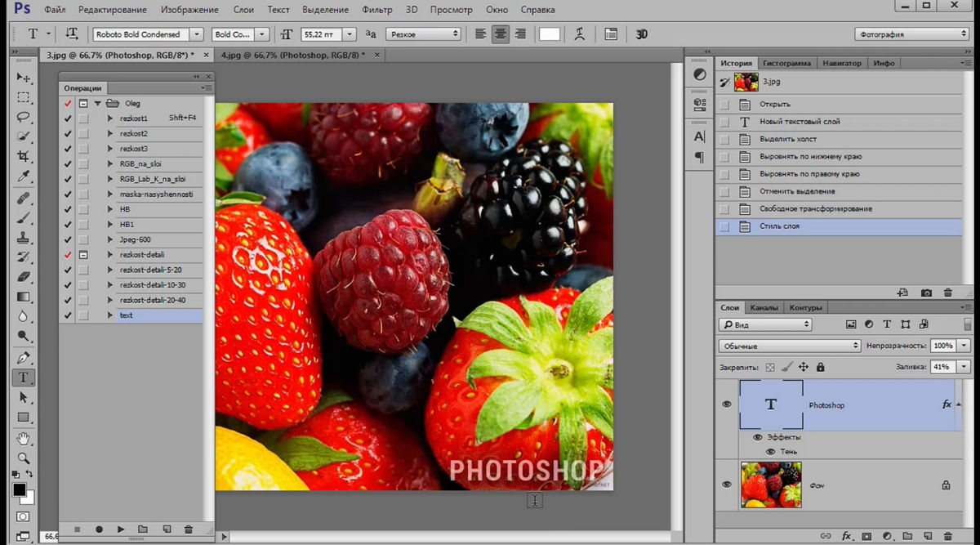Delete the selected action with trash icon

pos(189,529)
